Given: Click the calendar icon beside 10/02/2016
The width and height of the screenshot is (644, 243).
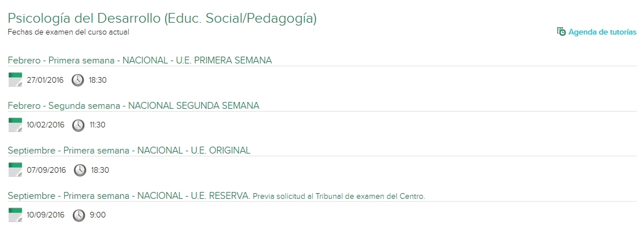Looking at the screenshot, I should pos(15,125).
